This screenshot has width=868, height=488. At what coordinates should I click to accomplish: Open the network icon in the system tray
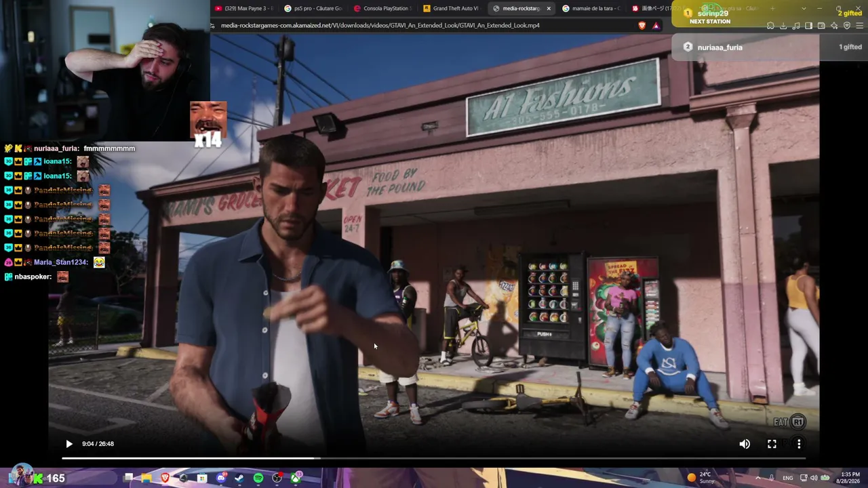802,478
